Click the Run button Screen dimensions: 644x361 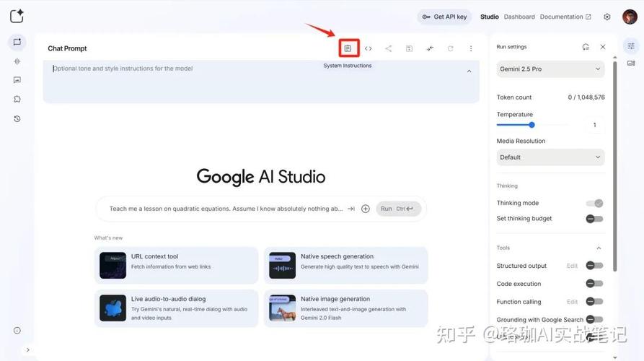[398, 209]
